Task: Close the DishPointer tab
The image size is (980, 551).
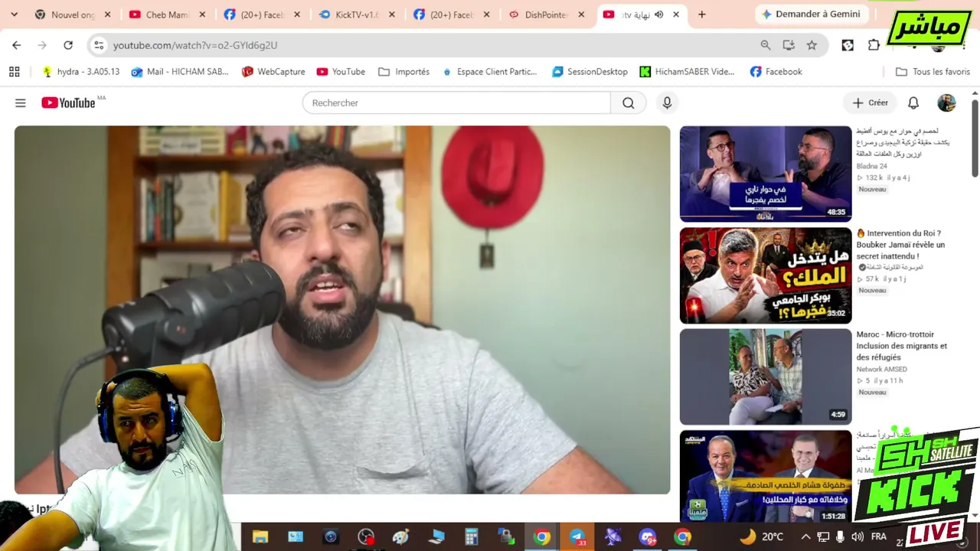Action: point(581,15)
